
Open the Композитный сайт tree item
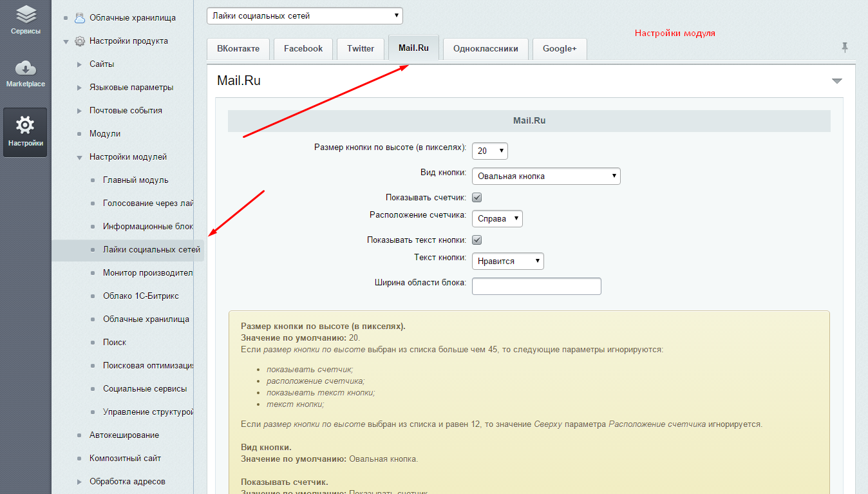tap(125, 458)
